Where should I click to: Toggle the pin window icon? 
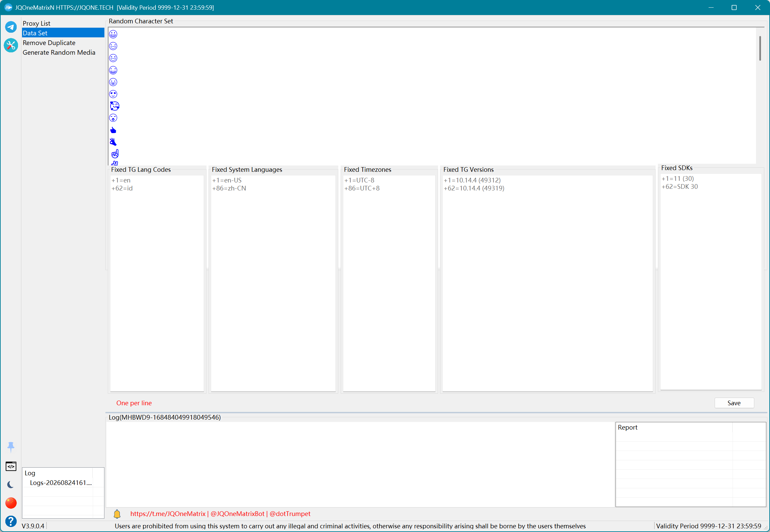(x=11, y=447)
